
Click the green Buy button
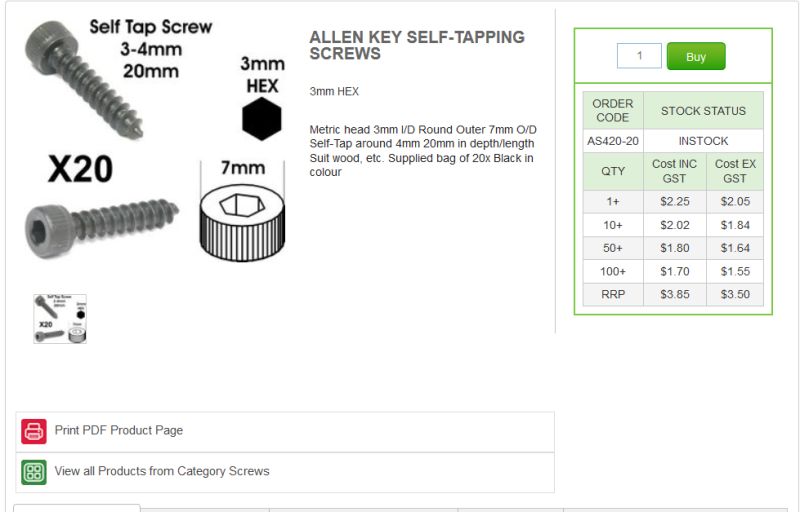click(x=696, y=56)
